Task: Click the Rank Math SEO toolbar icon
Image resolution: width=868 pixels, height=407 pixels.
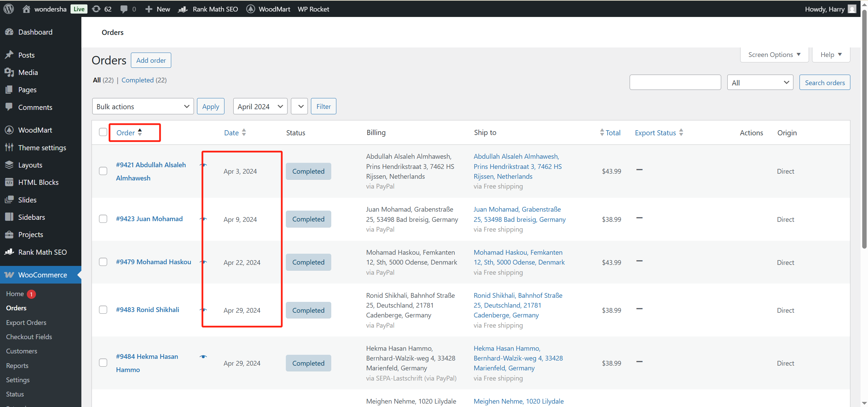Action: (183, 9)
